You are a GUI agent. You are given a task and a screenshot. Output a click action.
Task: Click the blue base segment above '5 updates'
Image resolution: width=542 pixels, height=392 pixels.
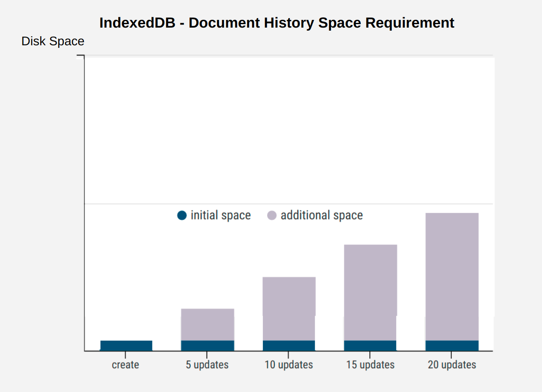pos(208,345)
